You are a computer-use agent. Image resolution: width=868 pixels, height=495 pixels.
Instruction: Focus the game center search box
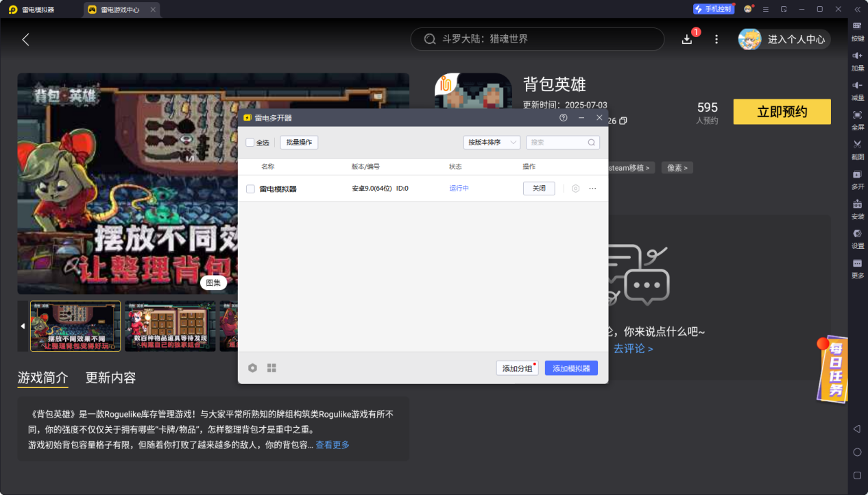point(538,39)
